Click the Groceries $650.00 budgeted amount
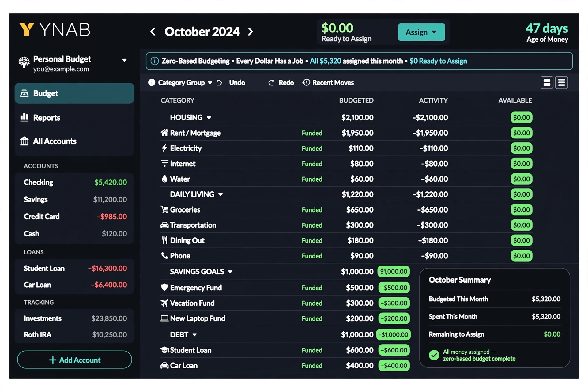588x392 pixels. 360,210
